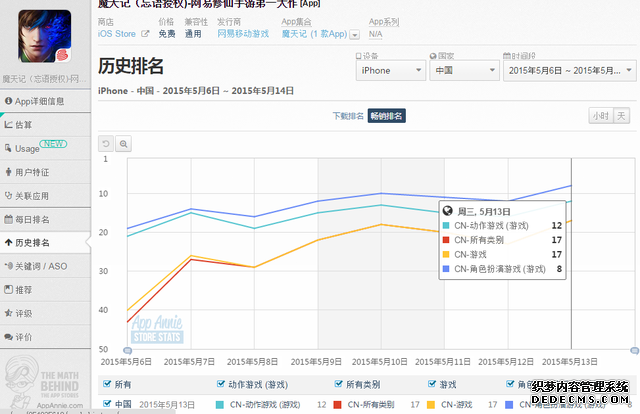The image size is (640, 414).
Task: Open the iOS Store link
Action: click(117, 34)
